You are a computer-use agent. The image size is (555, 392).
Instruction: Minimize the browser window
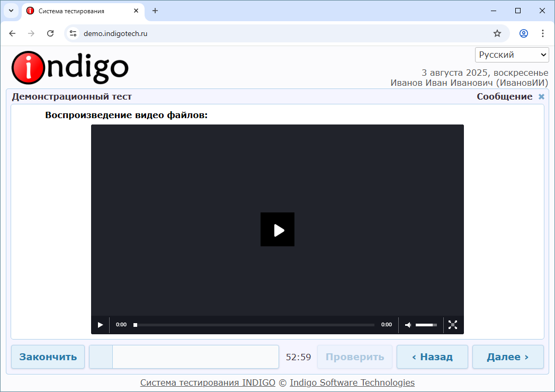(494, 11)
